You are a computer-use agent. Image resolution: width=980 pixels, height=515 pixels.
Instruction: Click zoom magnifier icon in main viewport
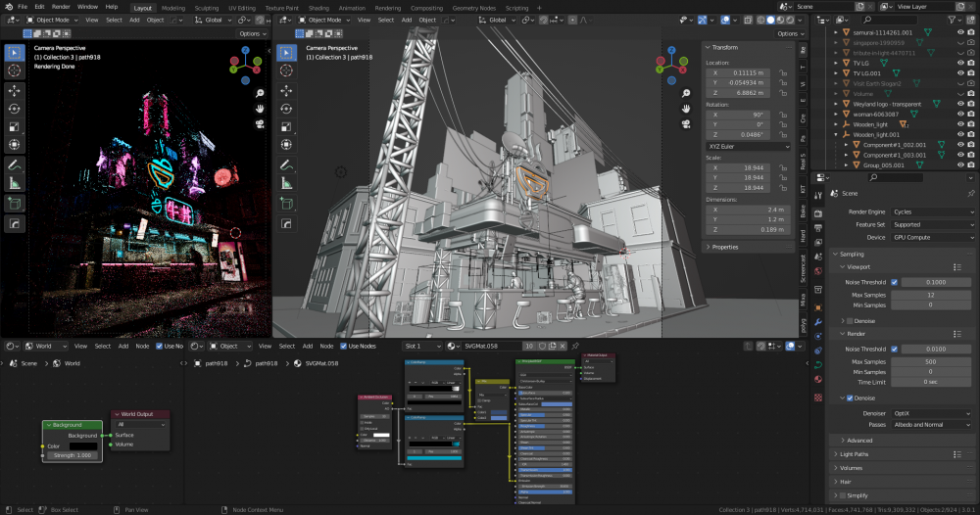point(686,94)
